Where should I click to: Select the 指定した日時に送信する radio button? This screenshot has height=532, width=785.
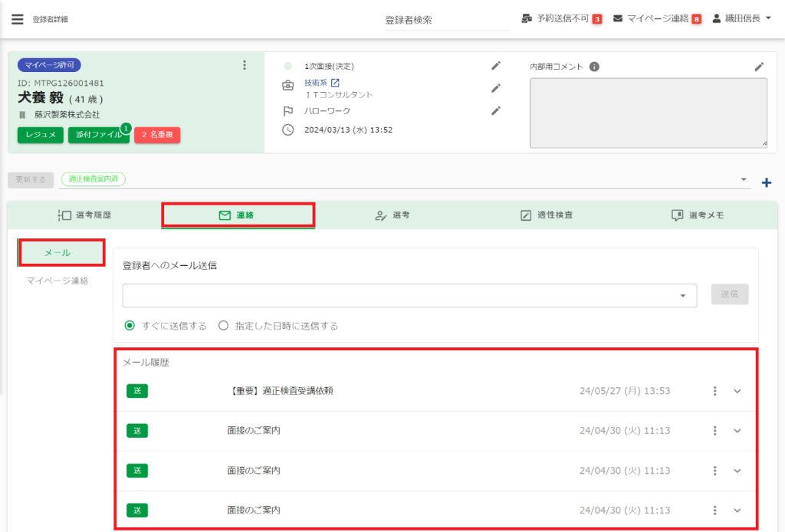(224, 326)
